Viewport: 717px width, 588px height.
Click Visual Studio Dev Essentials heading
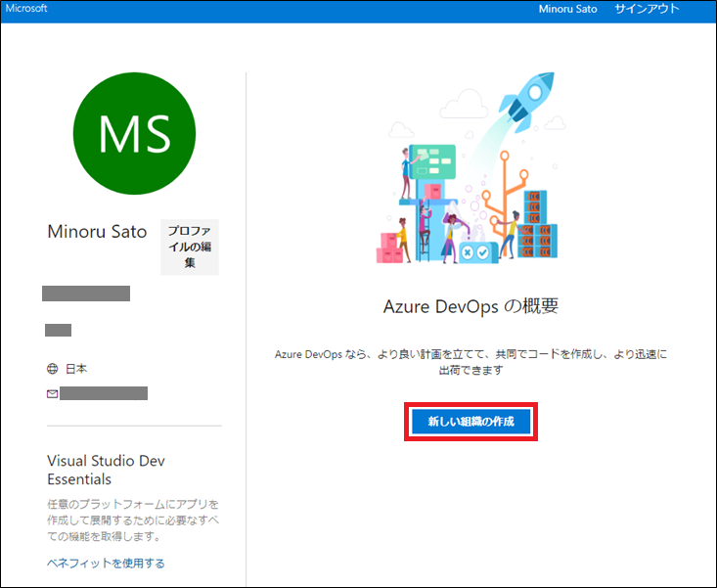106,470
